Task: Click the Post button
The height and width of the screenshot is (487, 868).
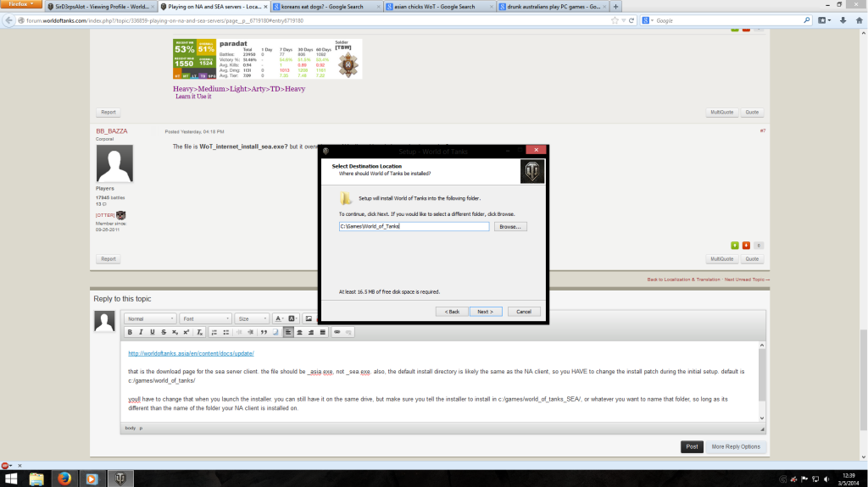Action: point(692,446)
